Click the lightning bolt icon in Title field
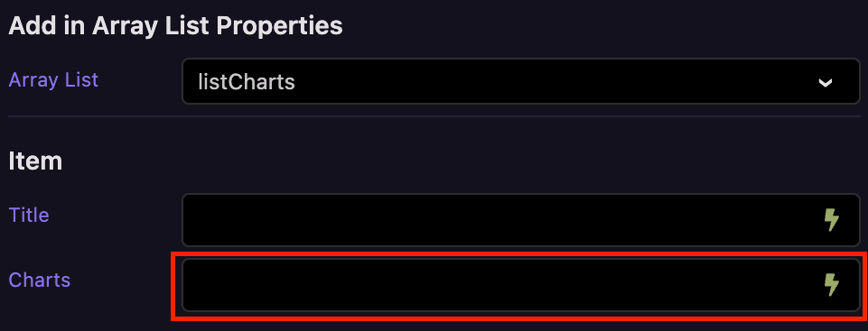Viewport: 868px width, 331px height. pos(832,220)
